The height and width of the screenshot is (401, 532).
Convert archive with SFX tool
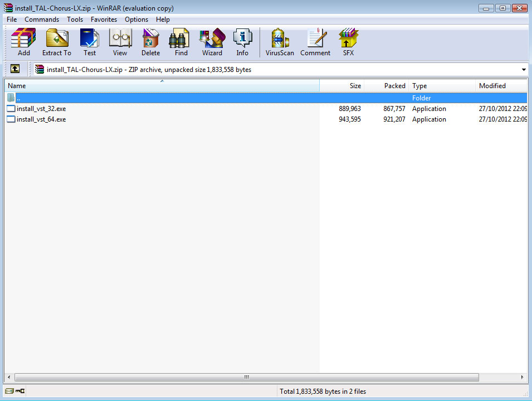[x=349, y=42]
